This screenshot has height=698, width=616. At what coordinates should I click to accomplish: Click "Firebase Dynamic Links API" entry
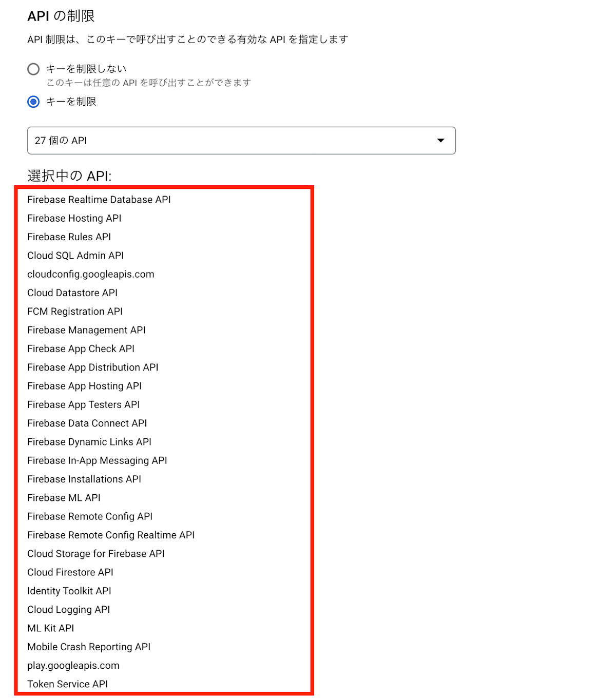pyautogui.click(x=89, y=442)
